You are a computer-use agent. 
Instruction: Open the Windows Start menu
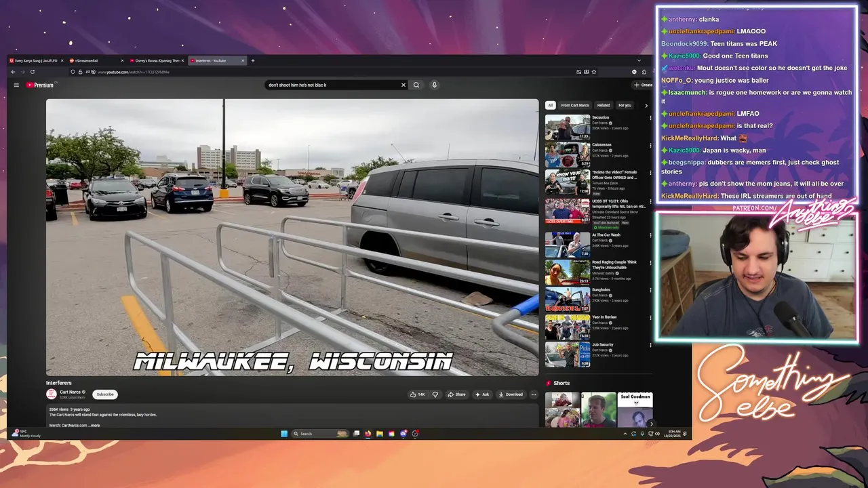point(284,434)
